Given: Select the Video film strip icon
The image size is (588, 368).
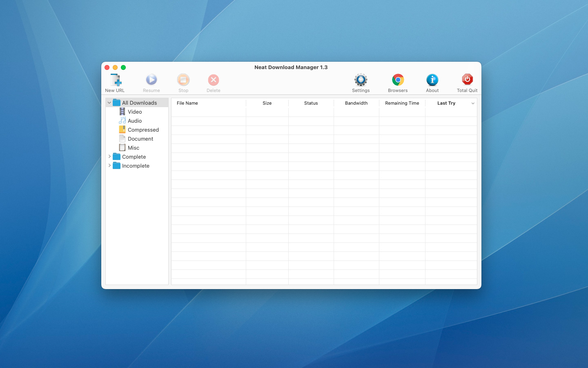Looking at the screenshot, I should 122,112.
